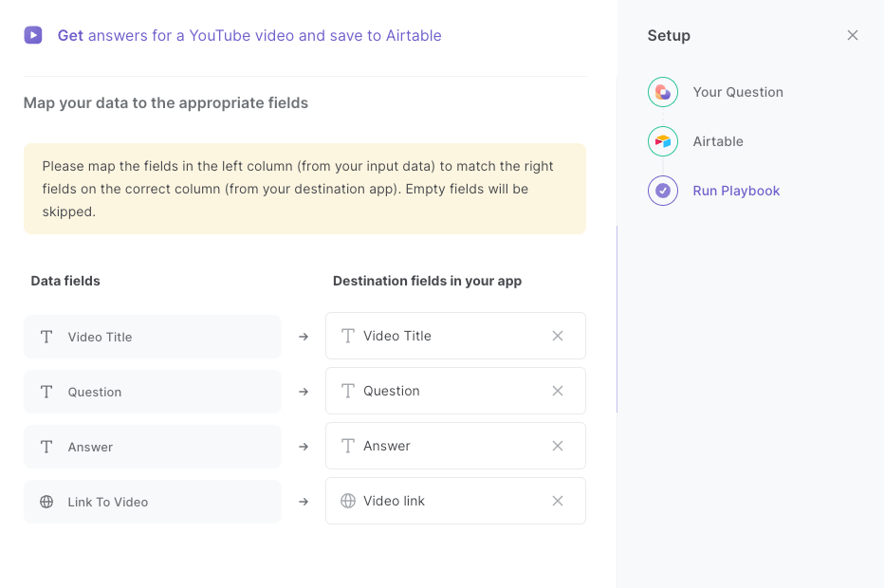884x588 pixels.
Task: Click the arrow beside Answer row
Action: [304, 447]
